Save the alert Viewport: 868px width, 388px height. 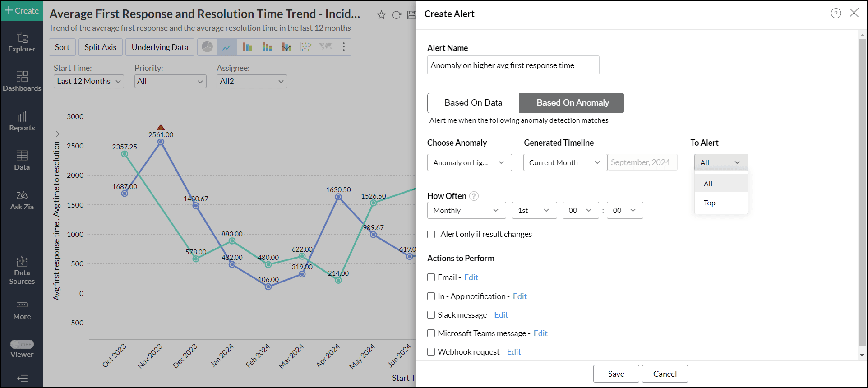pos(616,374)
